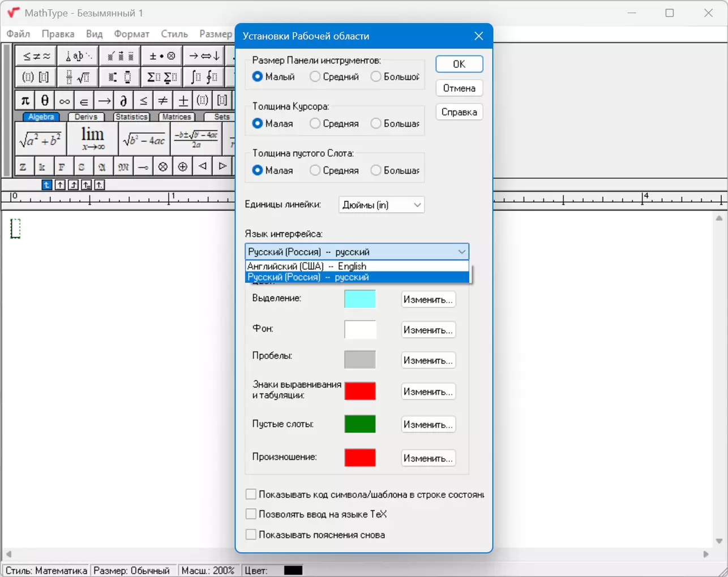This screenshot has width=728, height=577.
Task: Insert the plus-minus symbol
Action: tap(183, 101)
